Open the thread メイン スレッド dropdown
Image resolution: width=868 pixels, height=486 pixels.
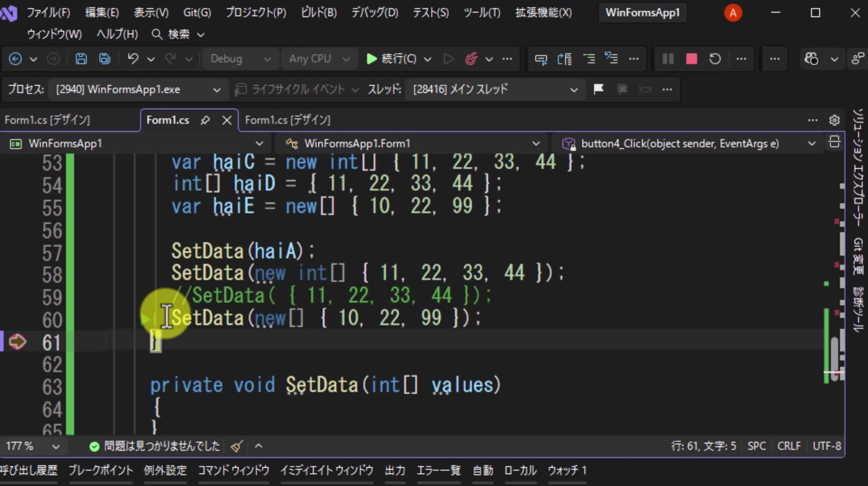495,89
